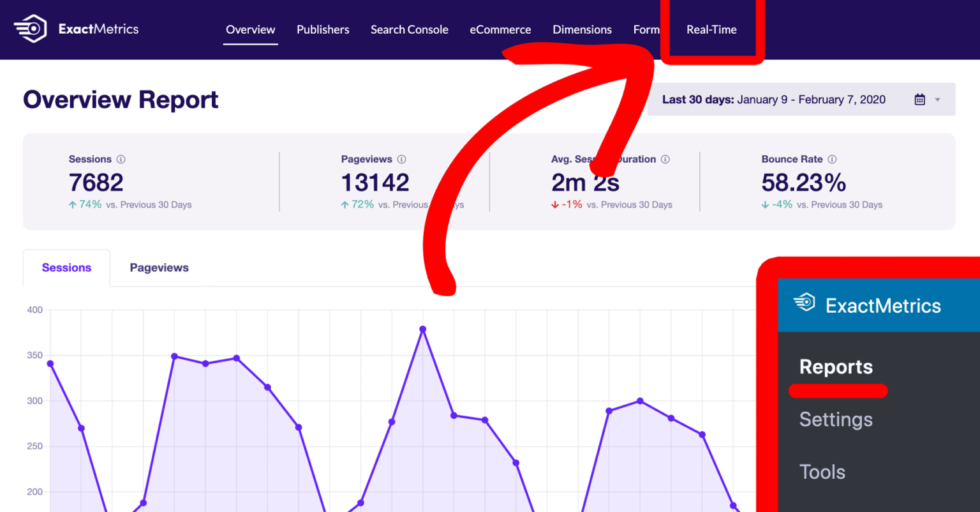
Task: Open the calendar icon in the date selector
Action: 919,99
